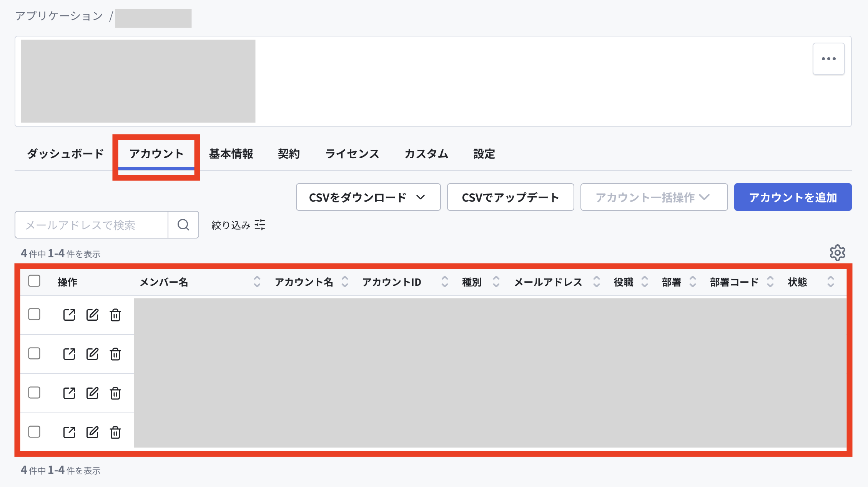Click the 絞り込み filter label
This screenshot has height=487, width=868.
tap(231, 225)
